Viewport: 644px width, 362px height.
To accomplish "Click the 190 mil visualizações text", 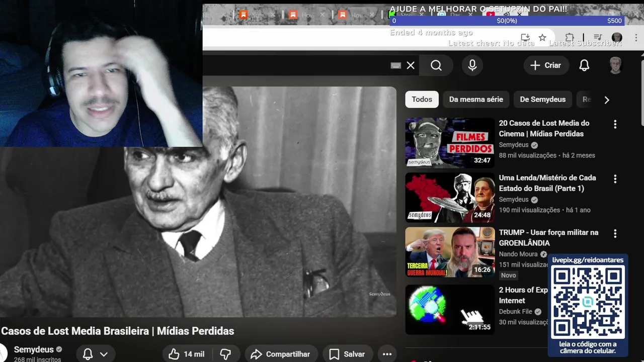I will (x=529, y=210).
